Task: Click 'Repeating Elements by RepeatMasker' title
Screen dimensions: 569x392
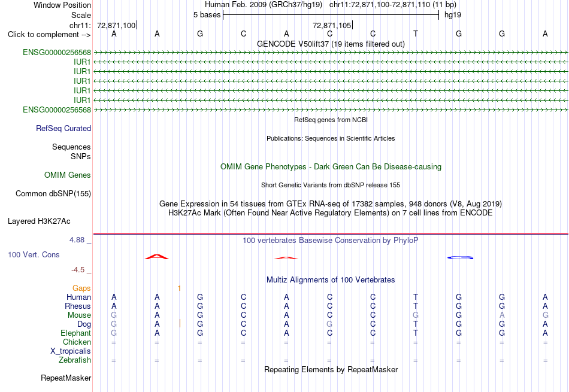Action: click(331, 369)
